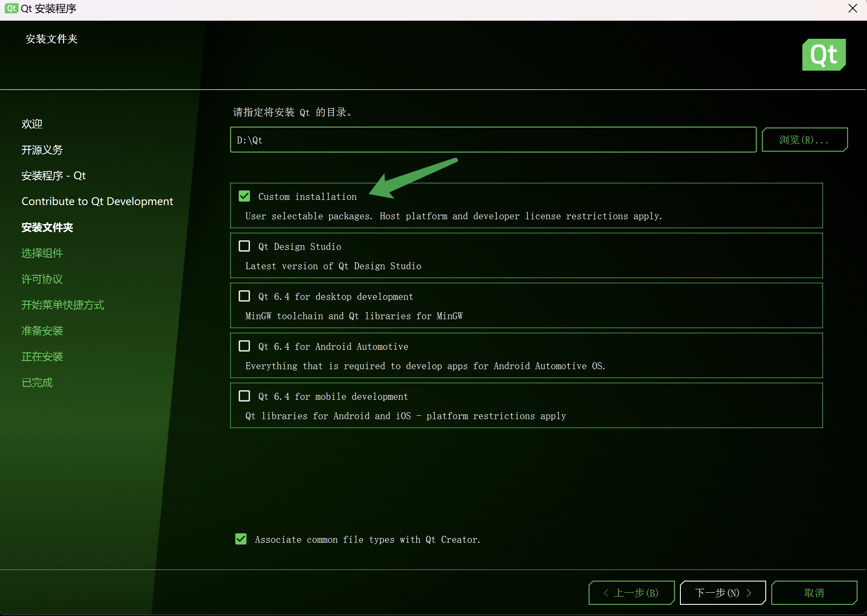The image size is (867, 616).
Task: Close the Qt installer window
Action: click(852, 9)
